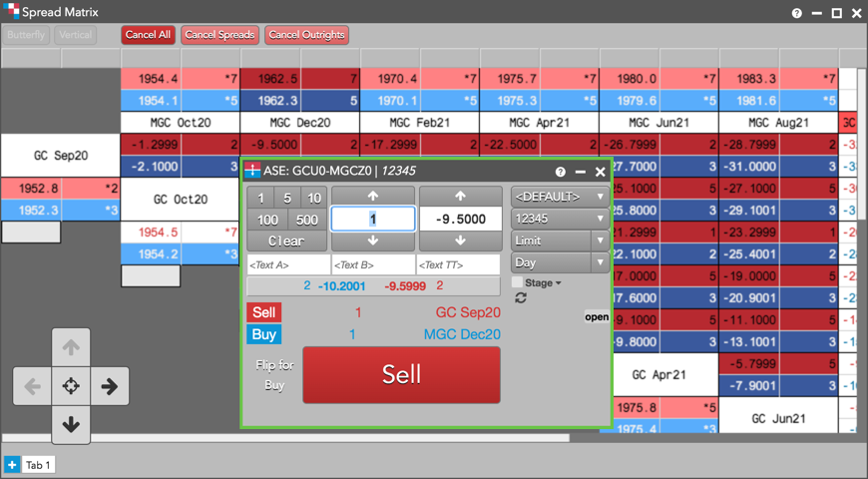
Task: Click the order ticket help icon
Action: pos(561,172)
